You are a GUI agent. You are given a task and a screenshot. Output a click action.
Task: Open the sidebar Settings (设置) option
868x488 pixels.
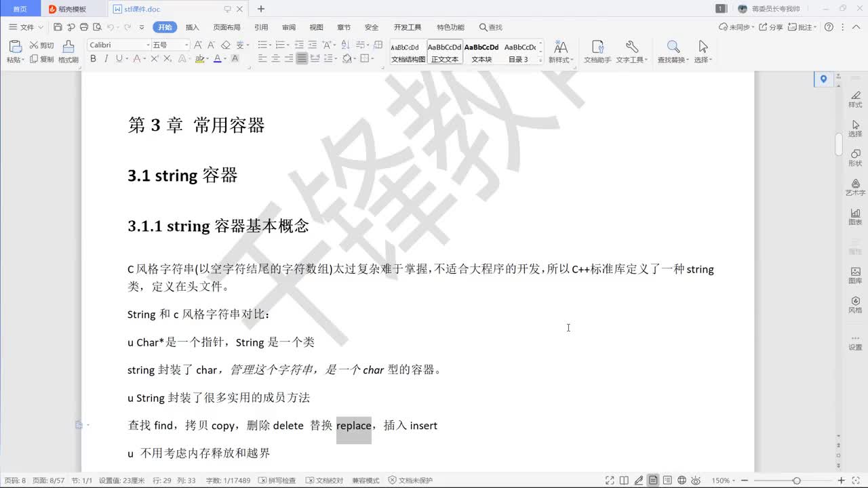pos(855,342)
